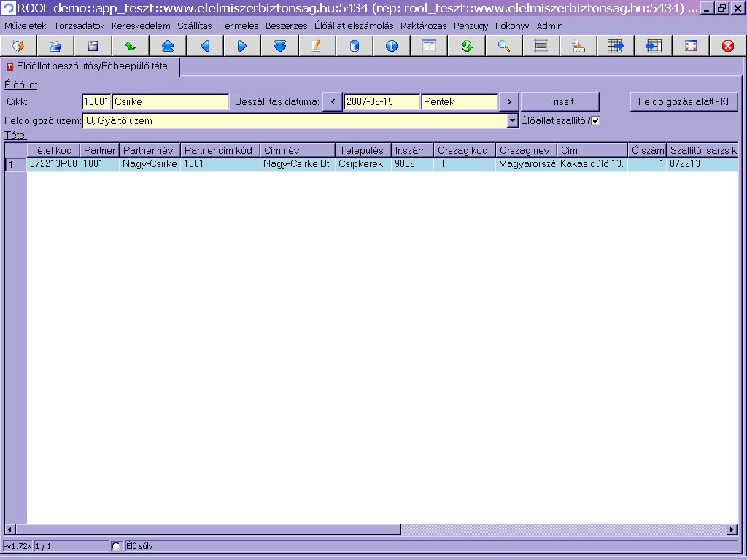Click the blue info circle icon

click(x=392, y=46)
